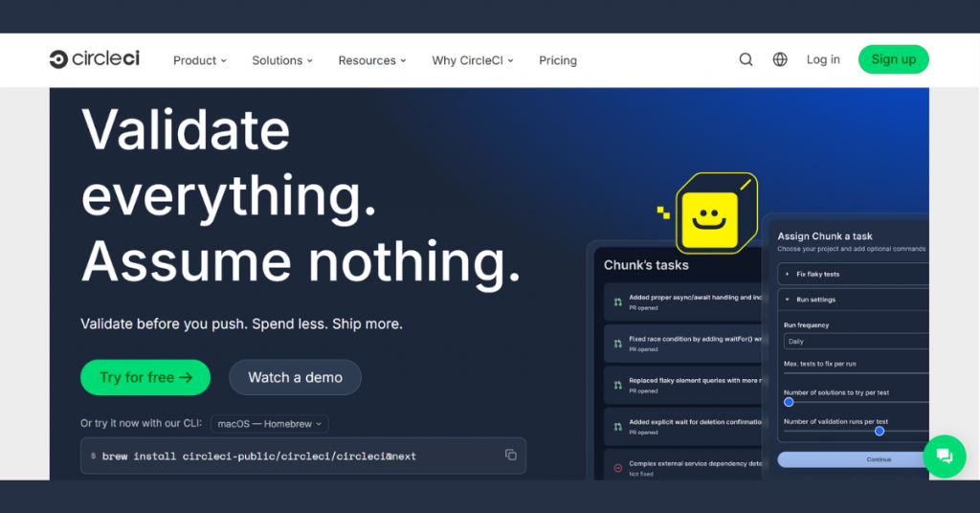Click the 'Chunk's tasks' heading
Image resolution: width=980 pixels, height=513 pixels.
click(646, 265)
